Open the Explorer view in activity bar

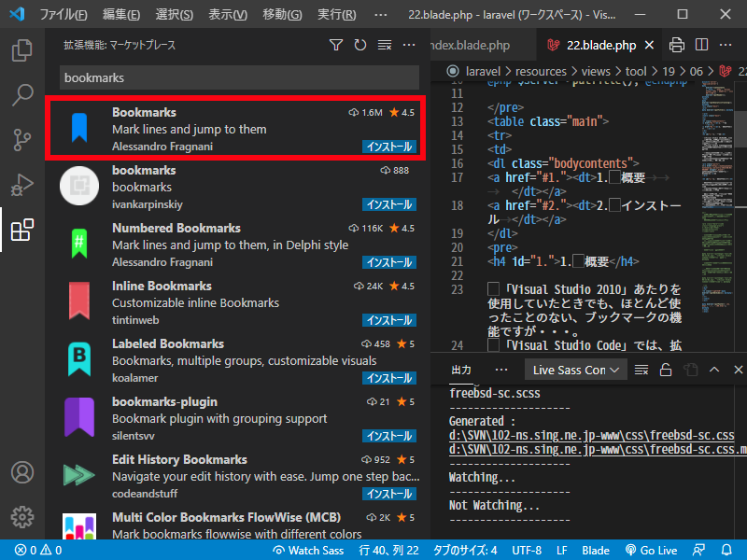click(21, 49)
